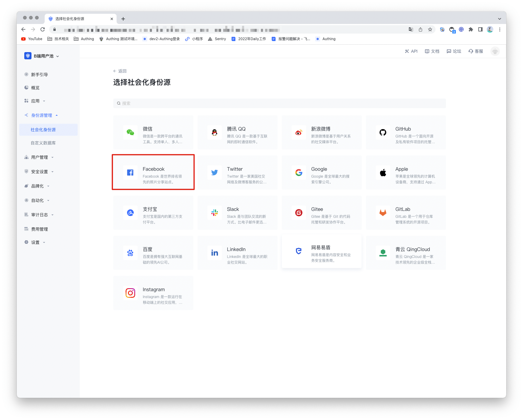Screen dimensions: 523x420
Task: Select the Tencent QQ penguin icon
Action: tap(214, 132)
